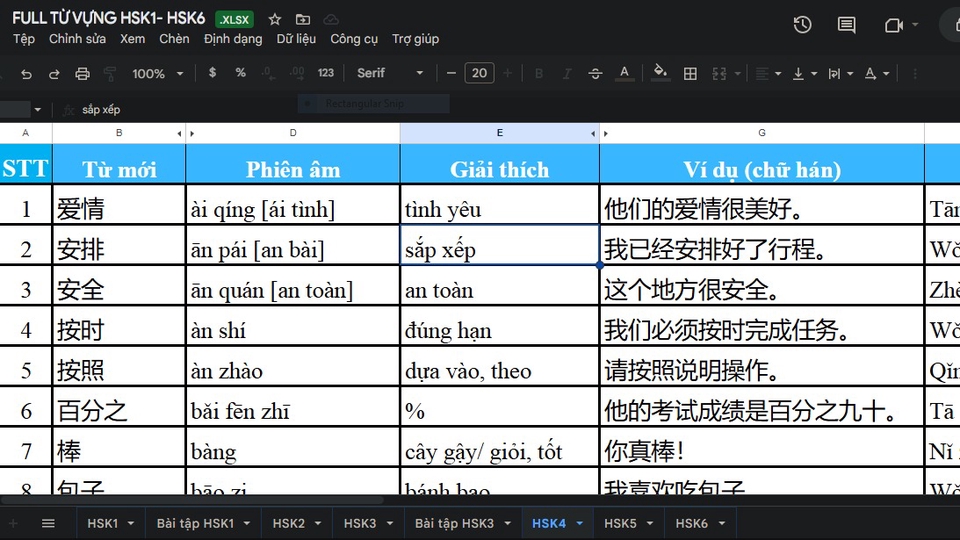The width and height of the screenshot is (960, 540).
Task: Click the redo arrow in the toolbar
Action: click(x=54, y=73)
